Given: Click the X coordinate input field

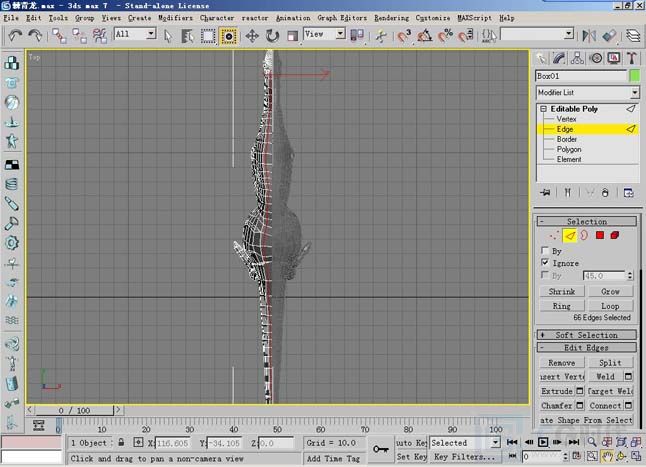Looking at the screenshot, I should [x=172, y=443].
